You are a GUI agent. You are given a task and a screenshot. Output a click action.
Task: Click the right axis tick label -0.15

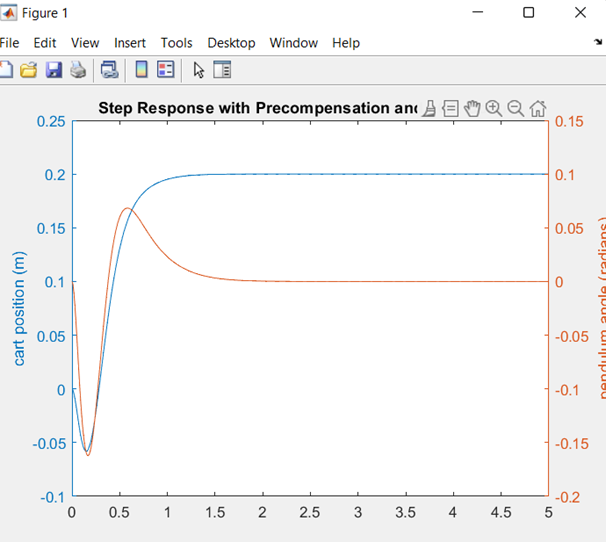point(572,444)
